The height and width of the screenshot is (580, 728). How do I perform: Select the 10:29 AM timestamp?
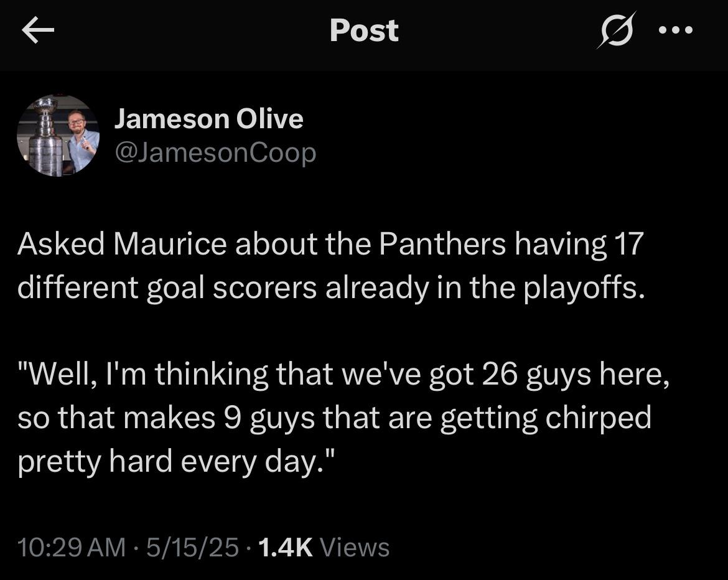[x=72, y=547]
